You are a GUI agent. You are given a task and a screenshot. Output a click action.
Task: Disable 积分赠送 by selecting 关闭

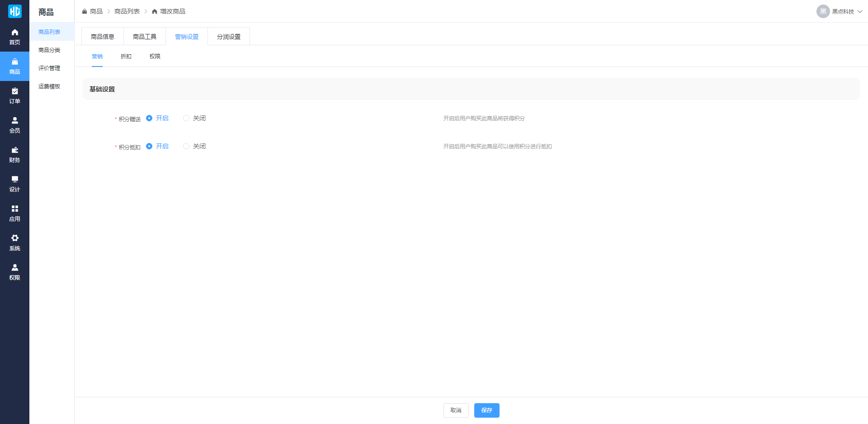pyautogui.click(x=186, y=118)
